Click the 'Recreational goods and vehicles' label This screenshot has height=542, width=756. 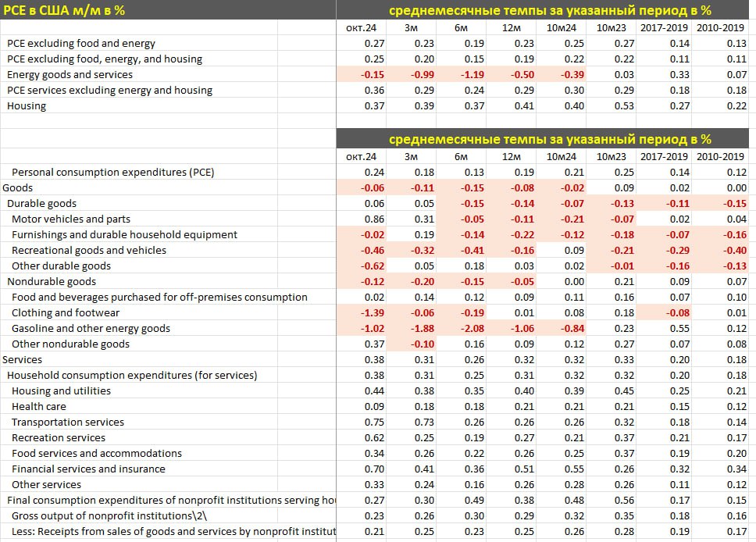click(x=89, y=251)
